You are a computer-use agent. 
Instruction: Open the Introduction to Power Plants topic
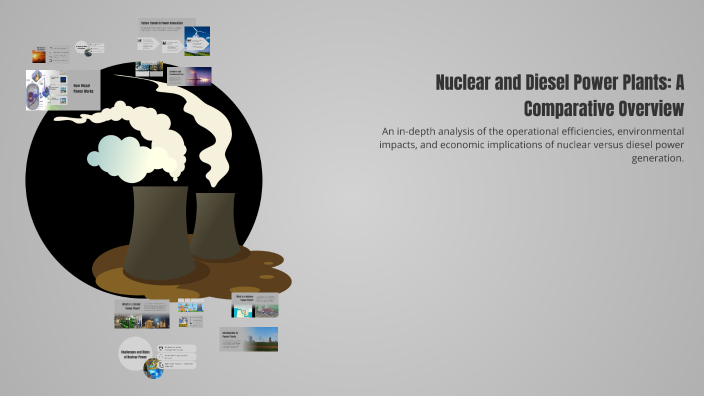[x=248, y=339]
